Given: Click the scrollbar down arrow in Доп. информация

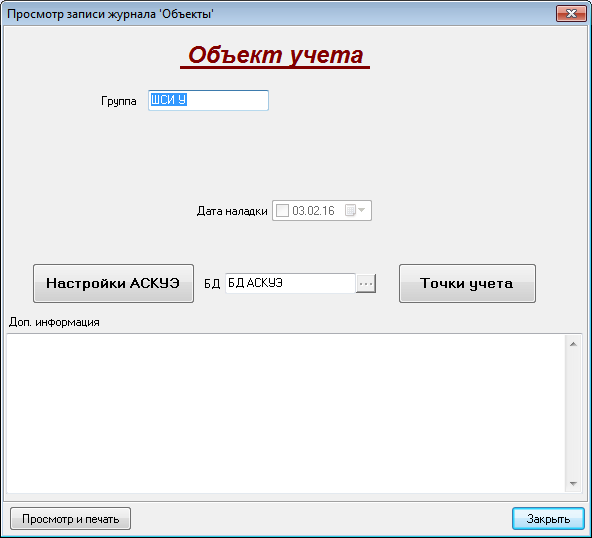Looking at the screenshot, I should coord(573,484).
